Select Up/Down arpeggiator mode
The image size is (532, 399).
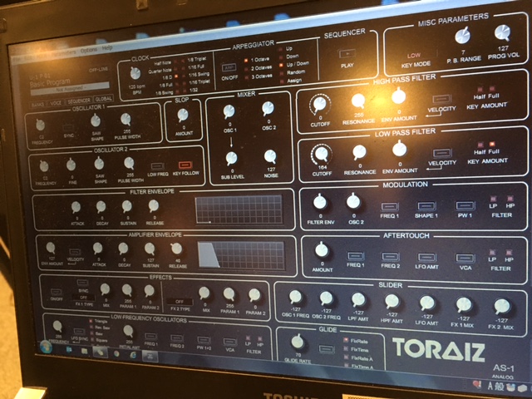281,65
